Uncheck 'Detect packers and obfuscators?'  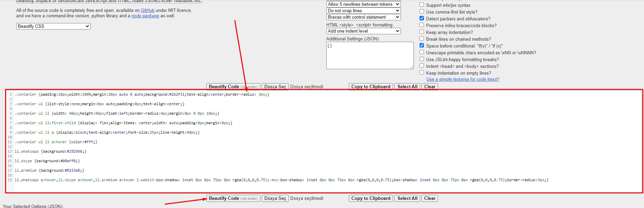422,18
